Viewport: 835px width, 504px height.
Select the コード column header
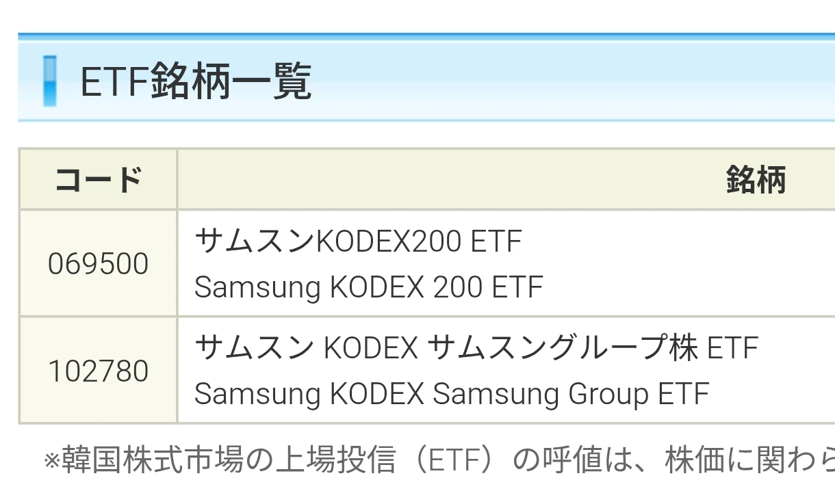point(98,180)
